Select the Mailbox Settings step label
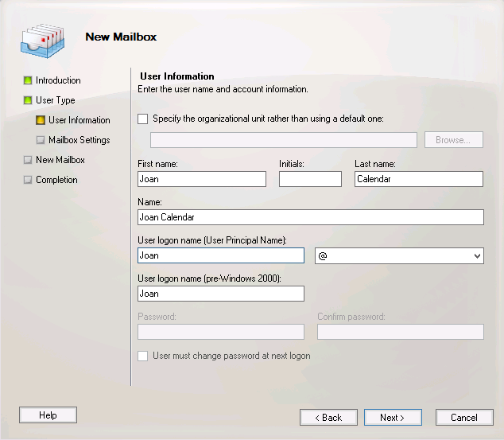The height and width of the screenshot is (440, 504). [79, 140]
